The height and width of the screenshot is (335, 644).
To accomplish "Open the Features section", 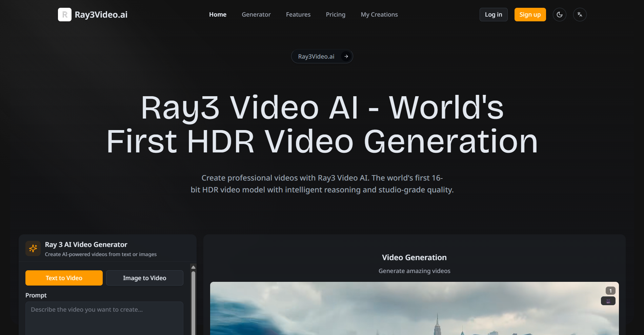I will click(x=298, y=15).
